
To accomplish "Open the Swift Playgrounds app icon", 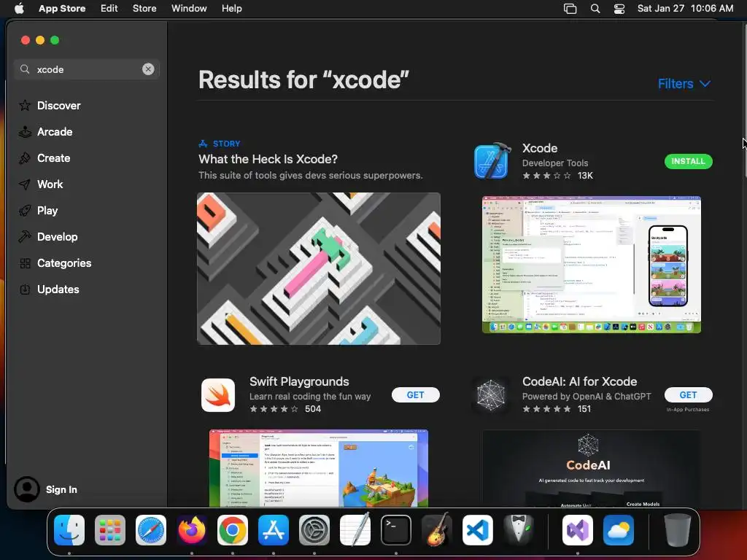I will [x=218, y=394].
